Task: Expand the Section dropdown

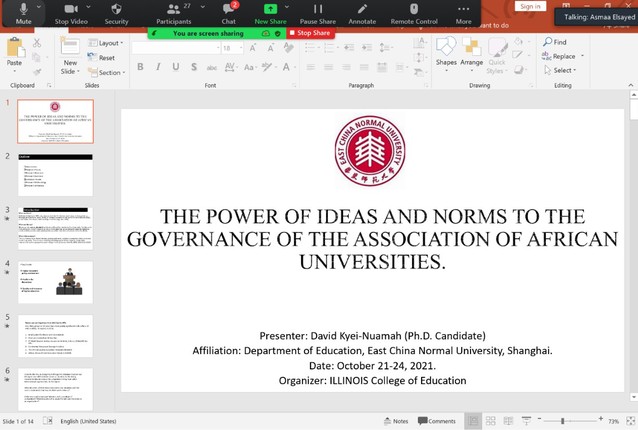Action: point(109,73)
